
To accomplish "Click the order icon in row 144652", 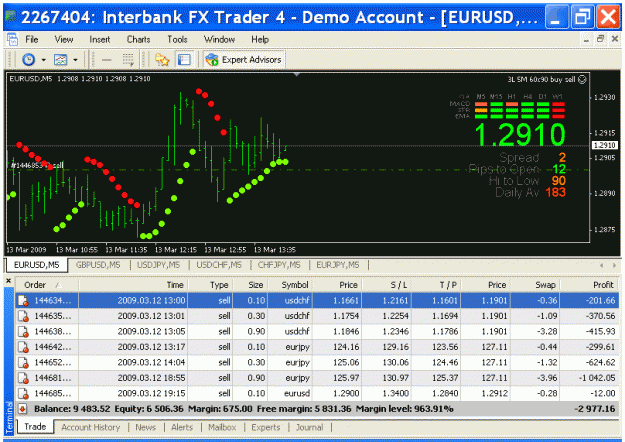I will [x=24, y=363].
